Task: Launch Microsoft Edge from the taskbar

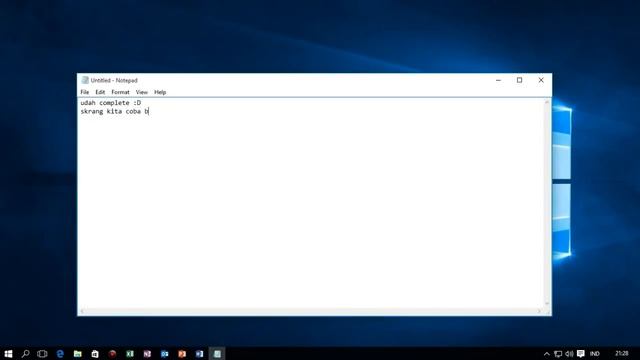Action: [x=60, y=353]
